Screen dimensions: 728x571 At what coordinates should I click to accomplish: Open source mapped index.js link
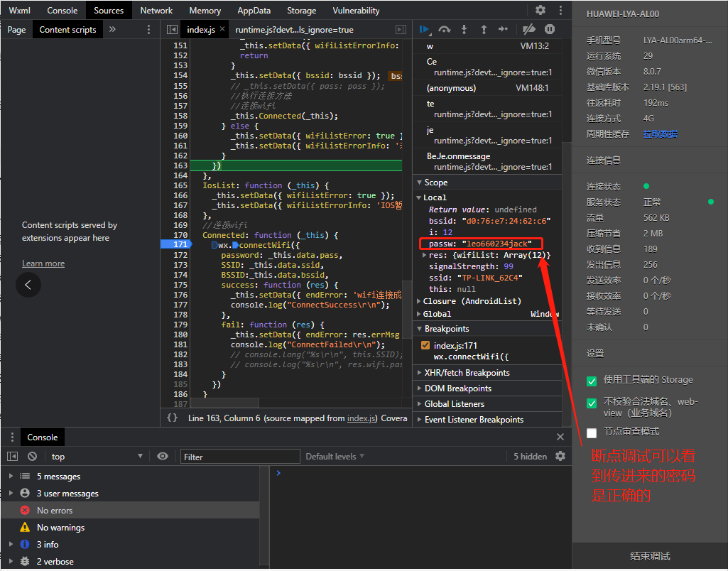(x=362, y=418)
